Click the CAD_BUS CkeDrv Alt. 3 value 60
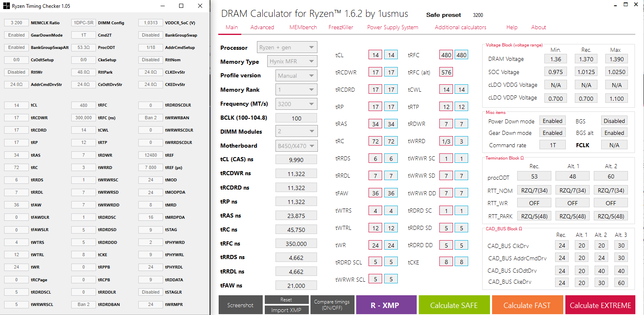The image size is (644, 315). [x=621, y=282]
